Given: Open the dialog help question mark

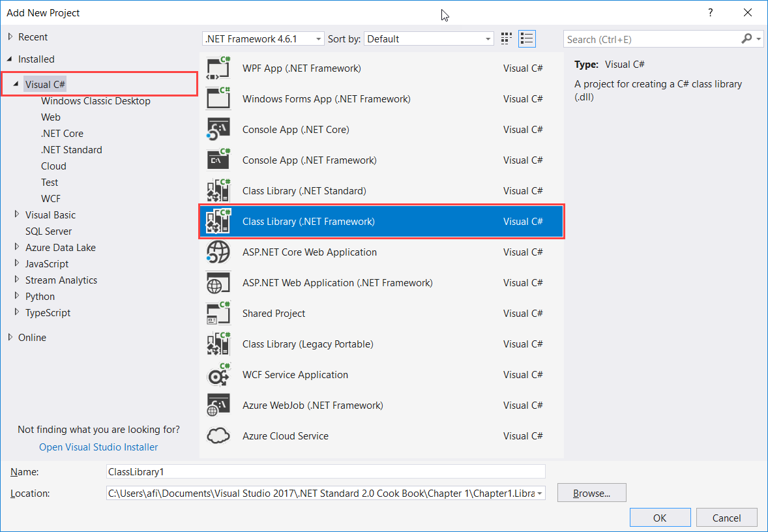Looking at the screenshot, I should (x=710, y=13).
